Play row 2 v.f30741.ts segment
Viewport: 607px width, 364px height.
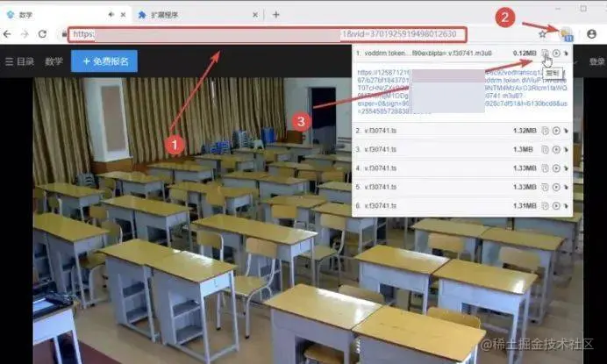tap(556, 131)
